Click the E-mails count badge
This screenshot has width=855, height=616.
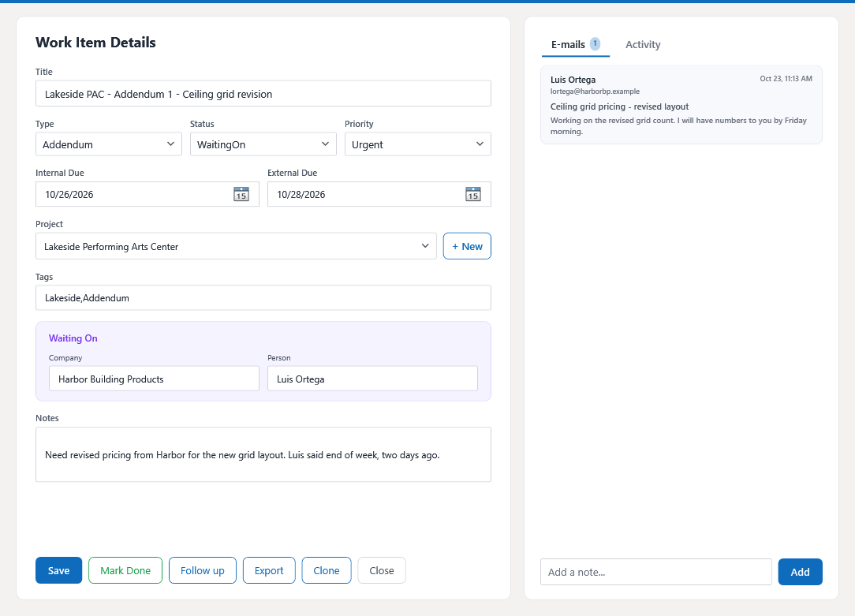[595, 43]
